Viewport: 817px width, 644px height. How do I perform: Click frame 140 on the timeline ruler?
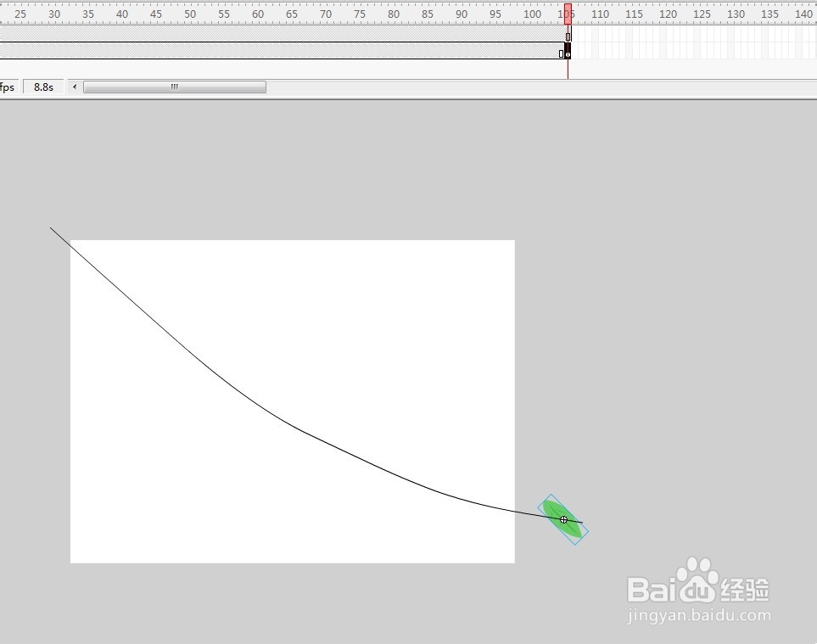[x=803, y=14]
